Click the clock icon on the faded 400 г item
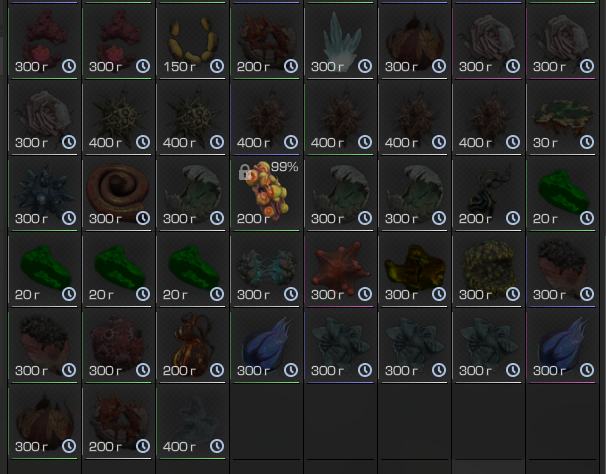The image size is (606, 474). pos(217,447)
